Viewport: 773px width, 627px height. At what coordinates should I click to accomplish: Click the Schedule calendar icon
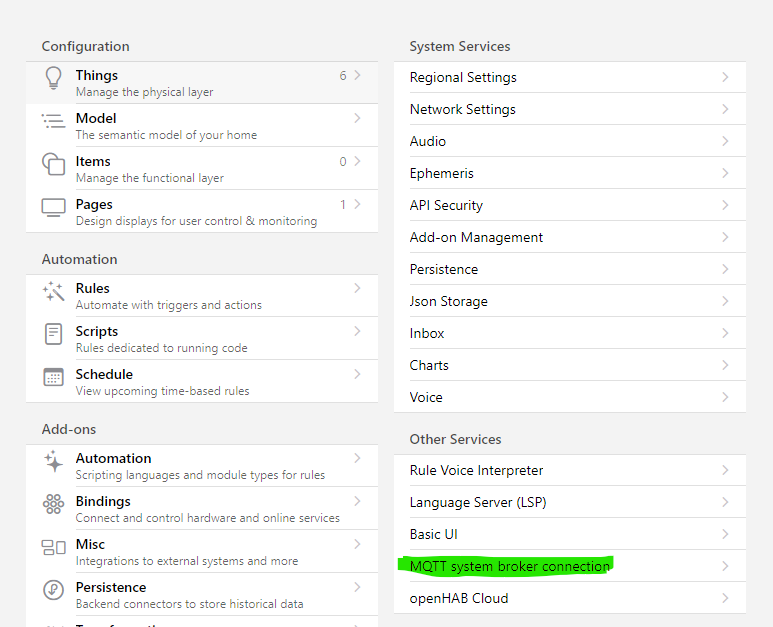click(53, 378)
